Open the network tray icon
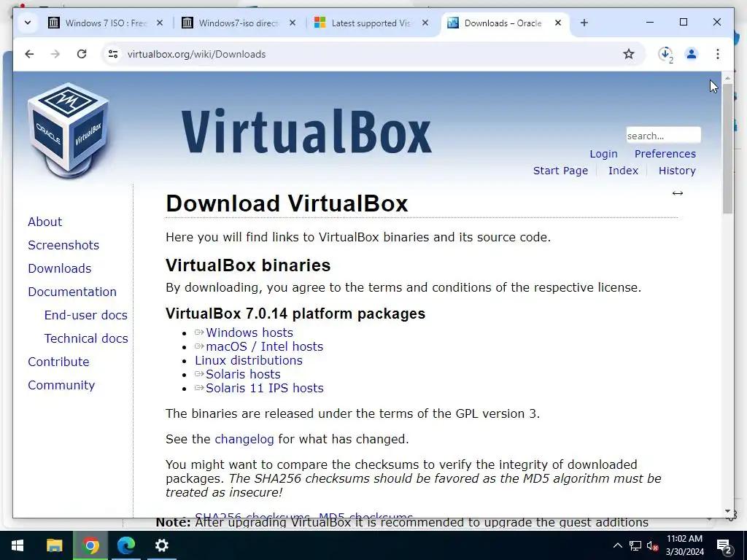 [x=635, y=545]
